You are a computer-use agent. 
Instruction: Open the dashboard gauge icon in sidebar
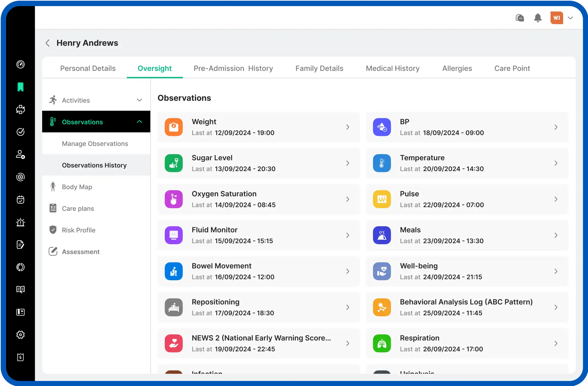[x=21, y=64]
